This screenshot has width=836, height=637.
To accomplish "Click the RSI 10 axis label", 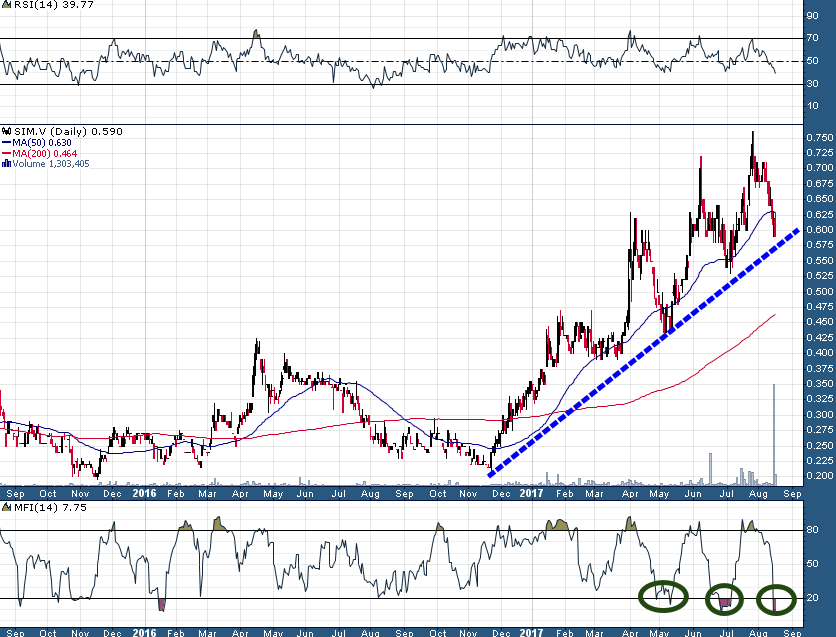I will tap(813, 106).
